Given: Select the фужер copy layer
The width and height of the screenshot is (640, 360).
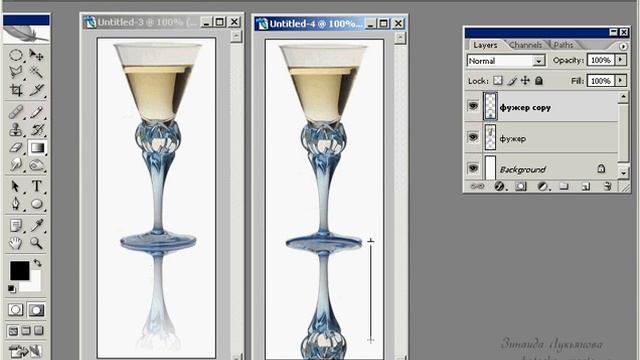Looking at the screenshot, I should click(541, 106).
